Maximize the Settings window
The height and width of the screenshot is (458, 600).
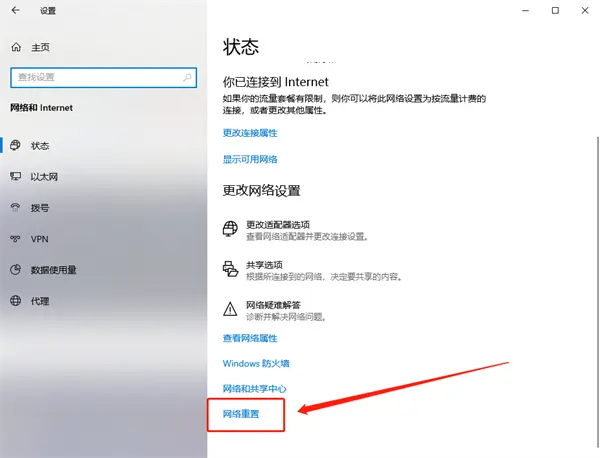555,10
